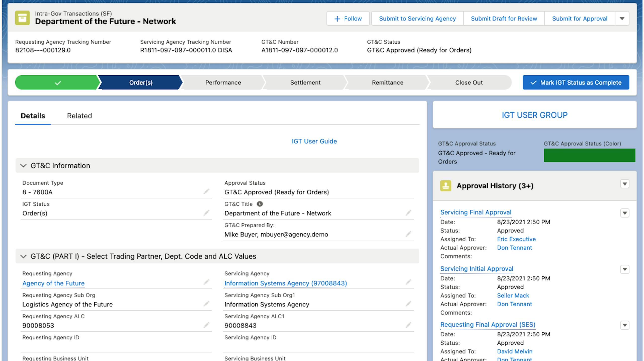The height and width of the screenshot is (361, 644).
Task: Edit Document Type using pencil icon
Action: 206,192
